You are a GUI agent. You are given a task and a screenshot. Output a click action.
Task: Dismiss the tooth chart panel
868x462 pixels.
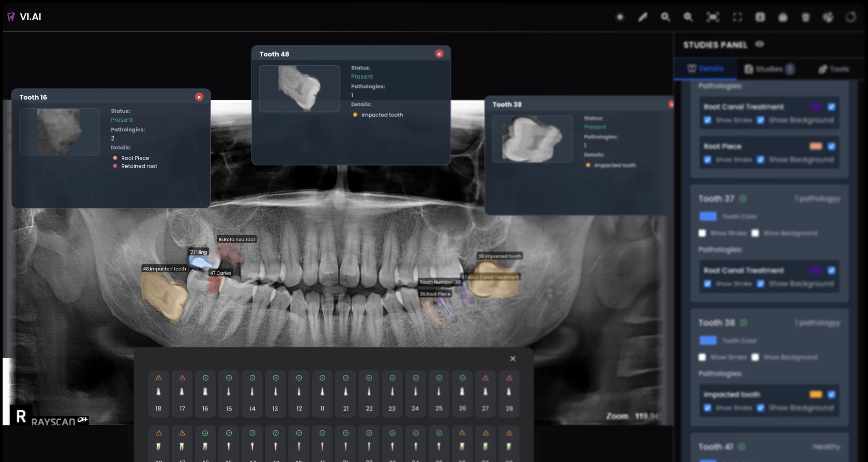(x=513, y=359)
